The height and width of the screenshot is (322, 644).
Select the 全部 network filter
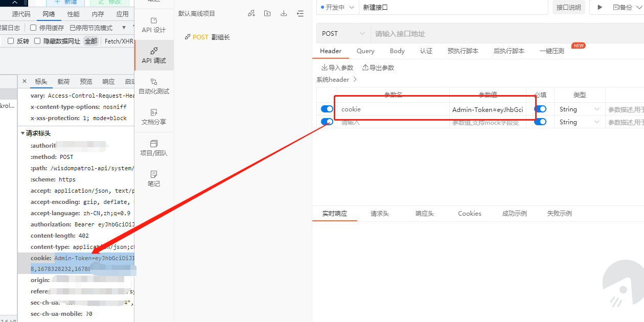tap(91, 41)
